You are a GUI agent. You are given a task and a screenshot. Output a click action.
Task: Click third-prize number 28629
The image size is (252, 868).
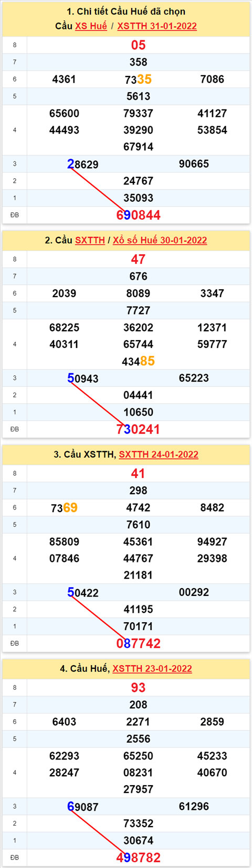click(x=83, y=164)
